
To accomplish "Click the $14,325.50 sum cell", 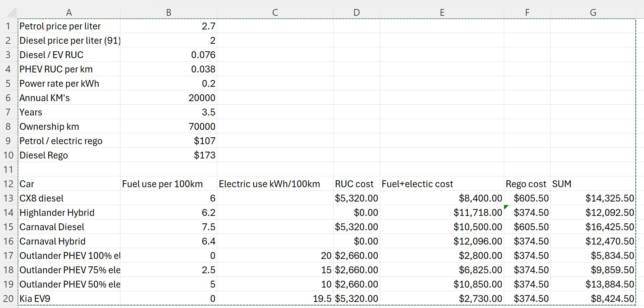I will (593, 198).
